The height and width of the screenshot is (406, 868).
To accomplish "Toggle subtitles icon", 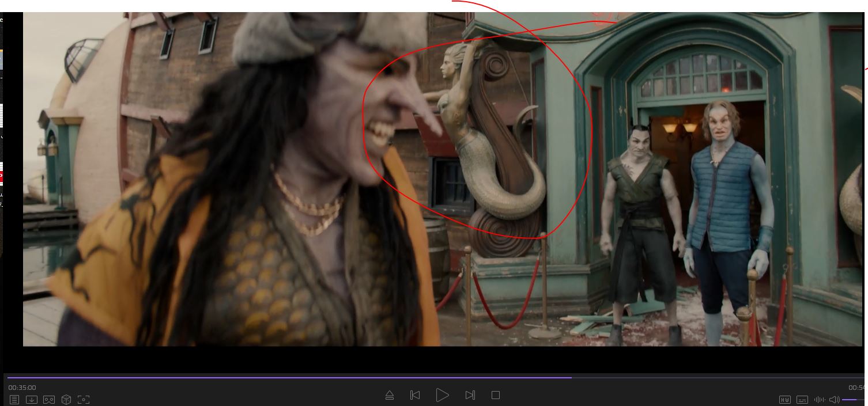I will point(802,400).
